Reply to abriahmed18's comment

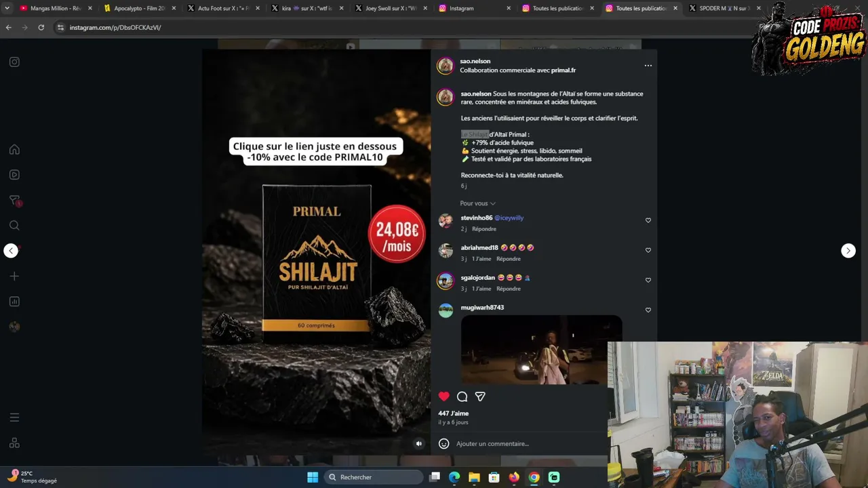coord(509,259)
